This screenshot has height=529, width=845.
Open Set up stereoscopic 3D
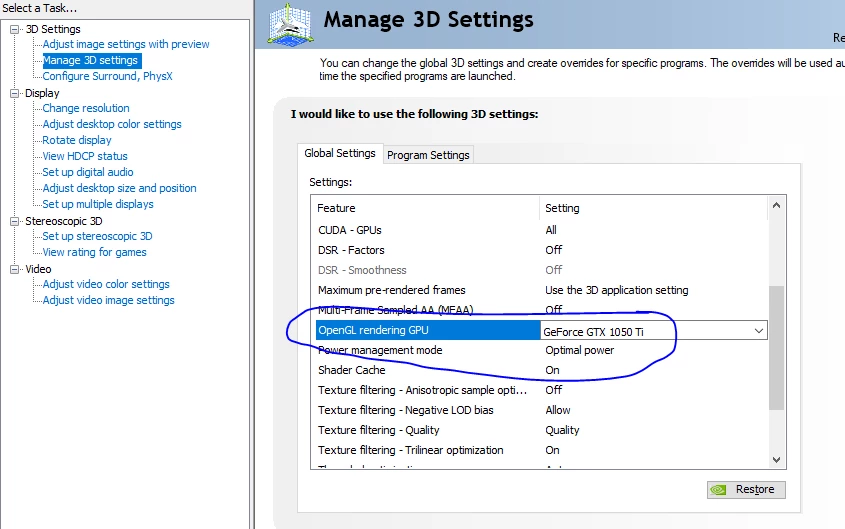click(97, 236)
